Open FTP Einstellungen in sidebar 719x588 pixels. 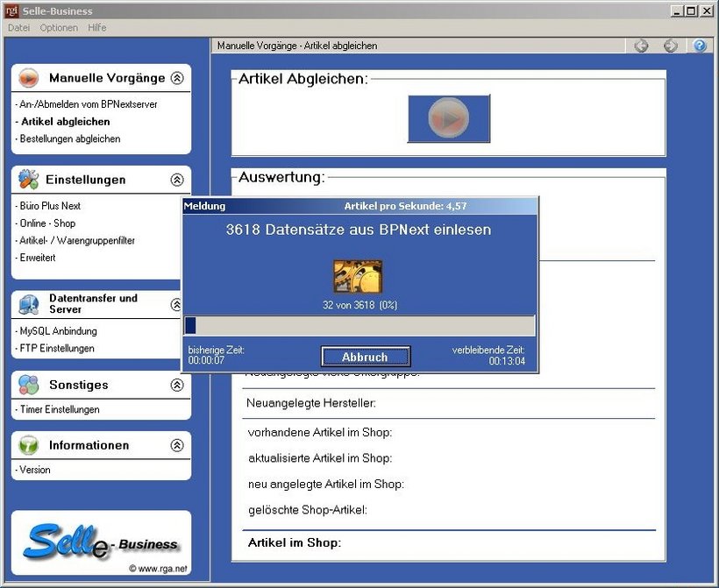click(x=57, y=348)
